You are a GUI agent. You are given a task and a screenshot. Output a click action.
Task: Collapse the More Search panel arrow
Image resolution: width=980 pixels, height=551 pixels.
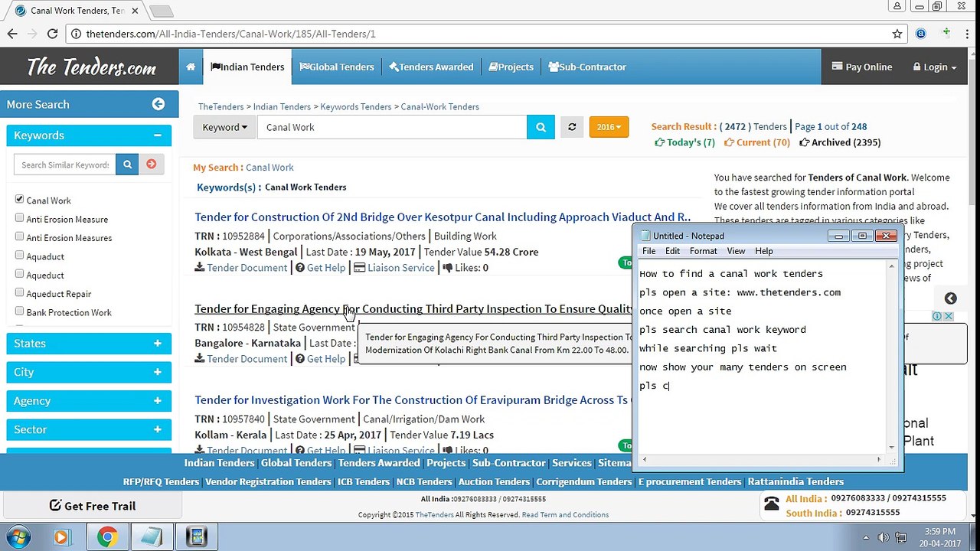pos(158,104)
